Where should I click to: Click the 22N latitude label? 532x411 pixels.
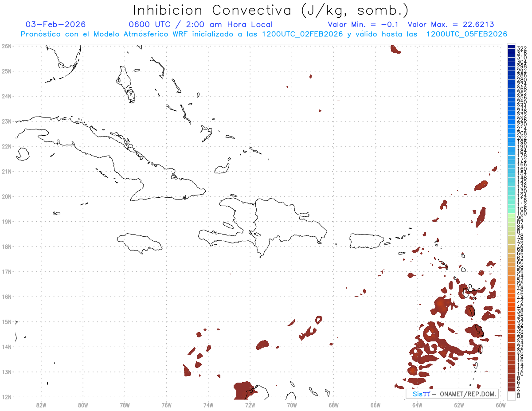(x=7, y=146)
